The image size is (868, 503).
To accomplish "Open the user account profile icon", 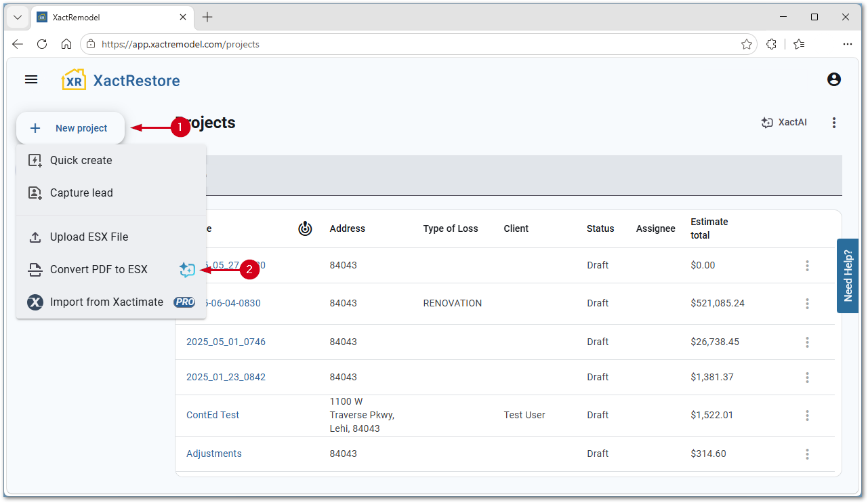I will coord(834,80).
